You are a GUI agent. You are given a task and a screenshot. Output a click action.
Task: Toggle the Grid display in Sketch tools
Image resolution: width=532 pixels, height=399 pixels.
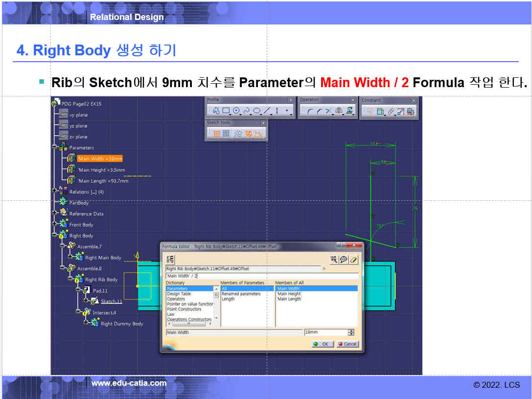216,133
